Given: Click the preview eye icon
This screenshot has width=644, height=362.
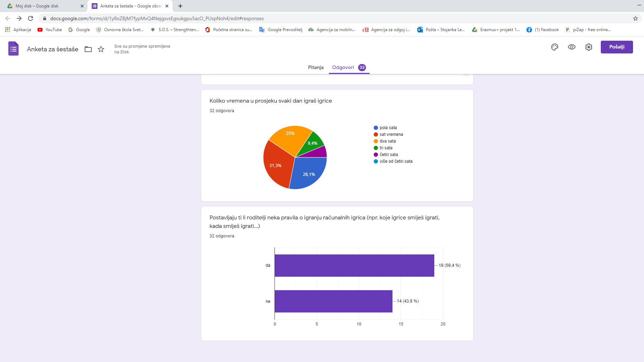Looking at the screenshot, I should [x=572, y=47].
